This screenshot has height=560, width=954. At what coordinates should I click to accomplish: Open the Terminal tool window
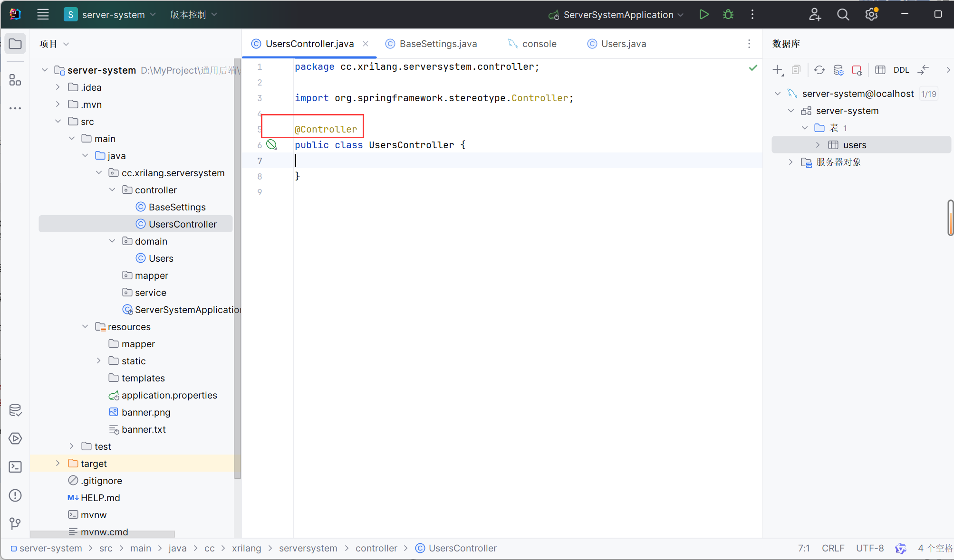[x=15, y=467]
